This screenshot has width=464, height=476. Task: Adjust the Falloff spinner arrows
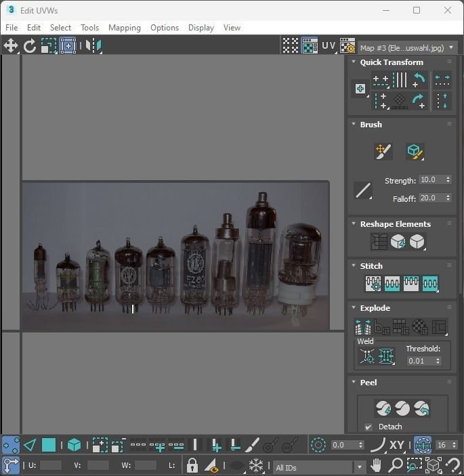pos(448,198)
